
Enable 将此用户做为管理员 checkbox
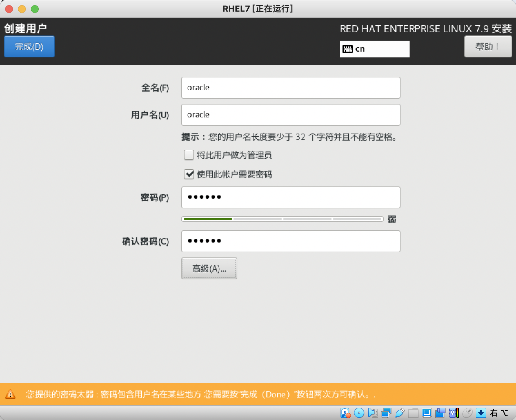[189, 155]
